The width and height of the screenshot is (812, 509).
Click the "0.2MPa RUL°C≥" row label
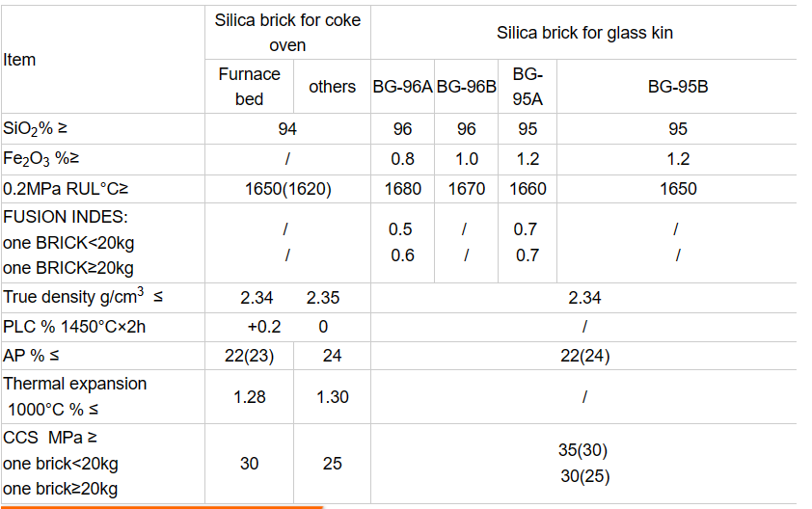click(66, 189)
